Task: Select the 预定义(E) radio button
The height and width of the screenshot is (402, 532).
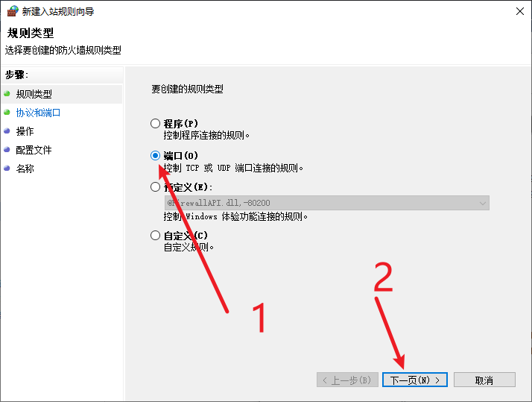Action: 156,186
